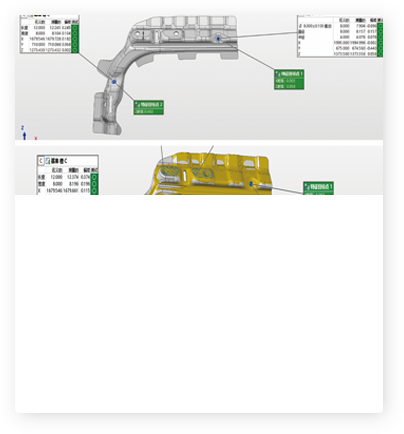Select the green 特征目标点 2 callout label
This screenshot has width=404, height=434.
(149, 107)
